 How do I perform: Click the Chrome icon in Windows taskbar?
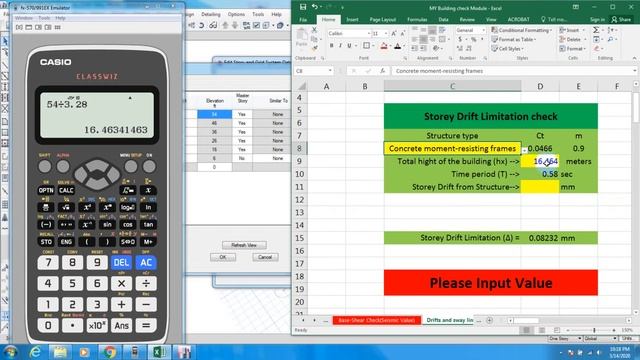(109, 351)
